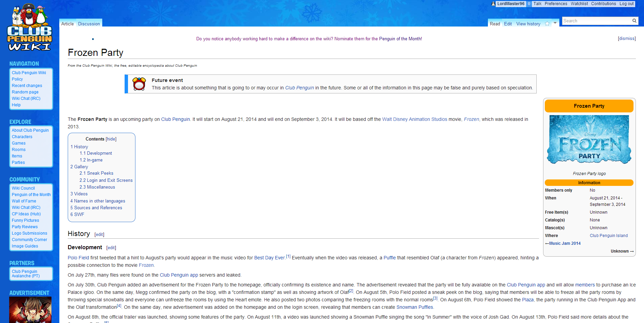Open Walt Disney Animation Studios link
This screenshot has width=644, height=323.
click(x=414, y=119)
